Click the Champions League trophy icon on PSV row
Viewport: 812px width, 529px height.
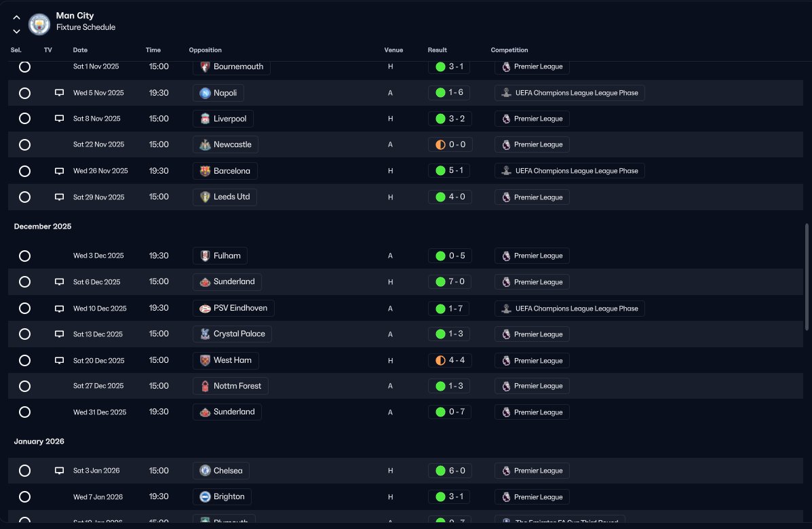pos(507,309)
